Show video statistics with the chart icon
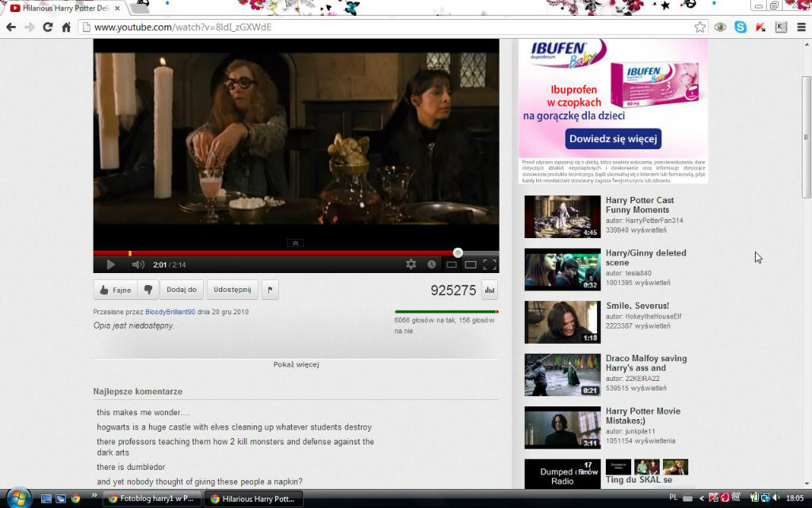The height and width of the screenshot is (508, 812). (489, 291)
